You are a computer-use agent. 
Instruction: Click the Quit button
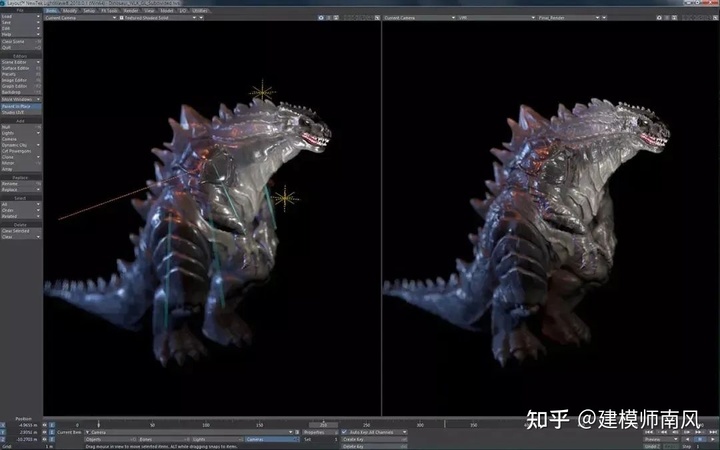(21, 48)
